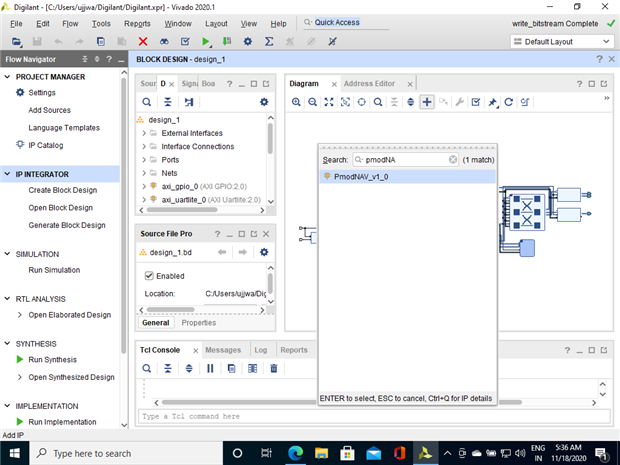
Task: Open the Reports menu
Action: (x=137, y=23)
